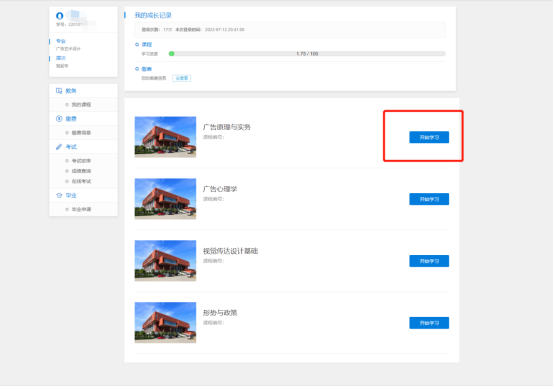Click the user avatar icon

59,16
